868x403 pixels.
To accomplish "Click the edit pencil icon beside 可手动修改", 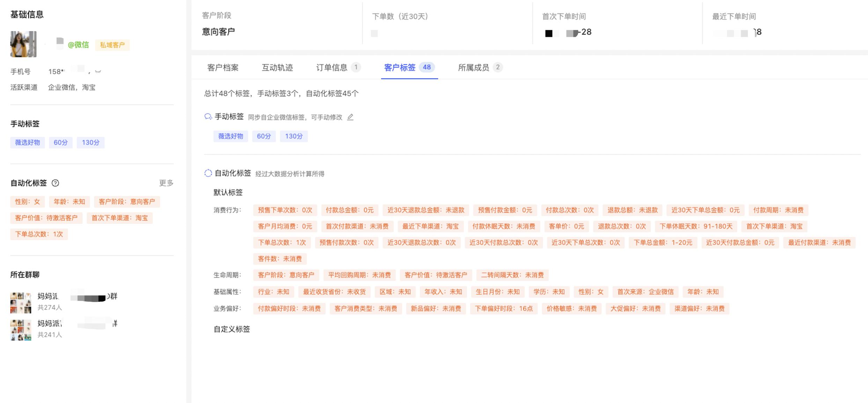I will [351, 117].
